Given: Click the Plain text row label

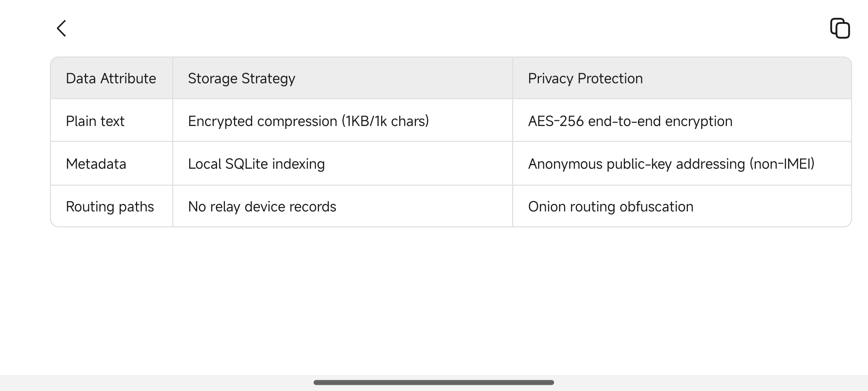Looking at the screenshot, I should [95, 121].
